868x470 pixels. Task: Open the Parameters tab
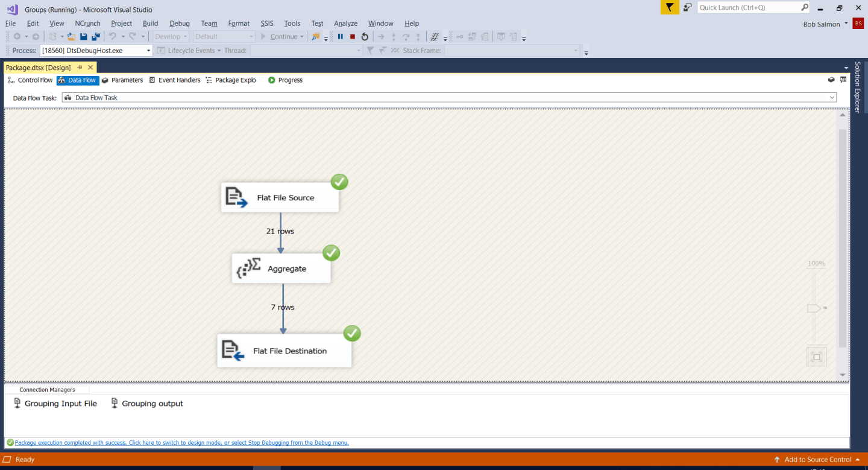tap(122, 80)
